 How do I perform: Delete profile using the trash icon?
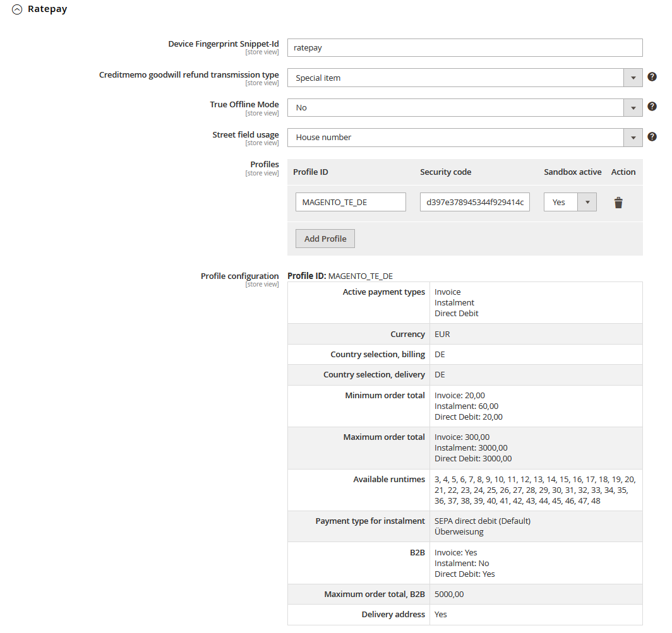pyautogui.click(x=618, y=203)
